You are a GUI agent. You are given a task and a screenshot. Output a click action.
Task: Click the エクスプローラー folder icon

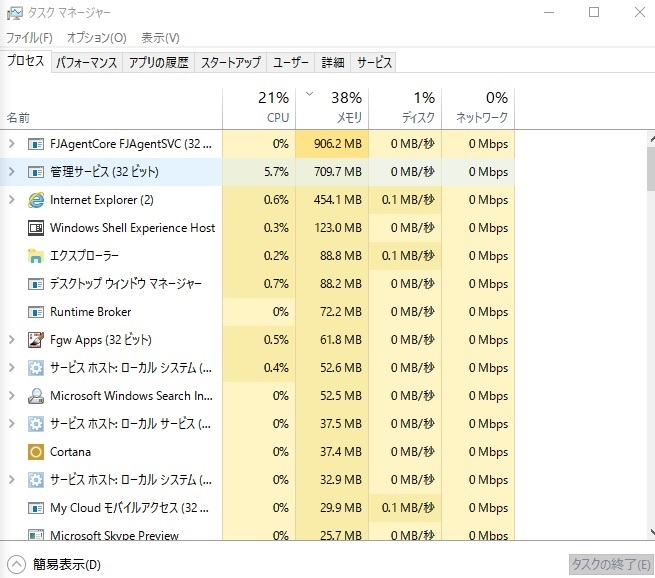point(36,256)
